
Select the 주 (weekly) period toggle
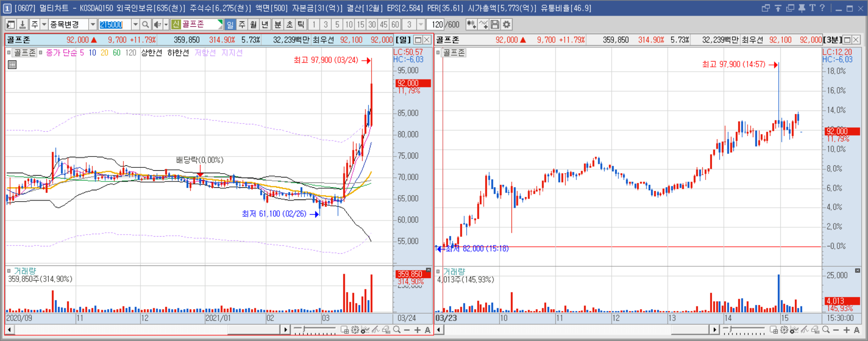coord(242,24)
